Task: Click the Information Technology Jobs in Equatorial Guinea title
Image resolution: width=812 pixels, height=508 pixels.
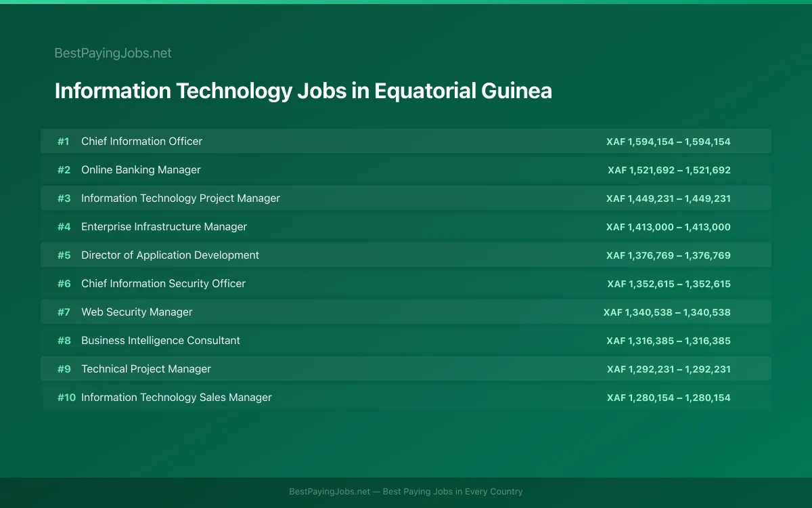Action: coord(303,91)
